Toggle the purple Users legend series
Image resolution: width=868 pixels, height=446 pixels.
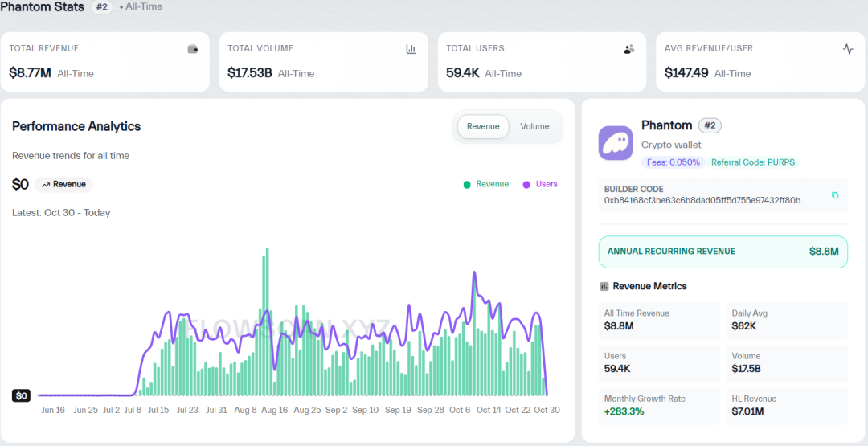tap(540, 185)
